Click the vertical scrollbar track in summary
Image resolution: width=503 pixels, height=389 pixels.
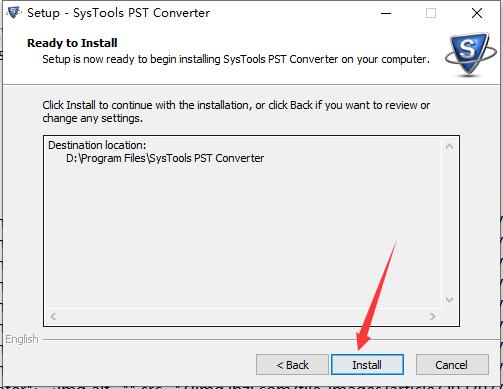(x=449, y=223)
